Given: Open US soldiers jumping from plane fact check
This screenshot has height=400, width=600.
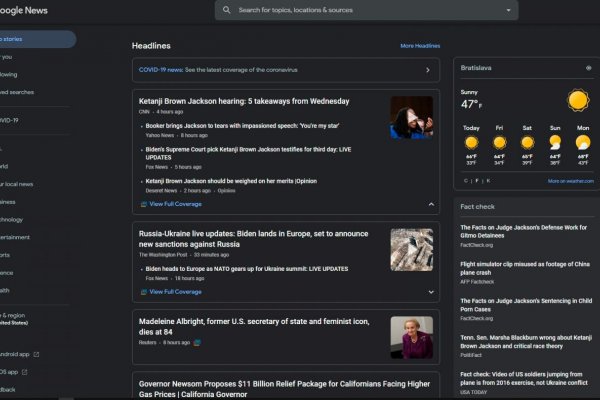Looking at the screenshot, I should click(524, 379).
